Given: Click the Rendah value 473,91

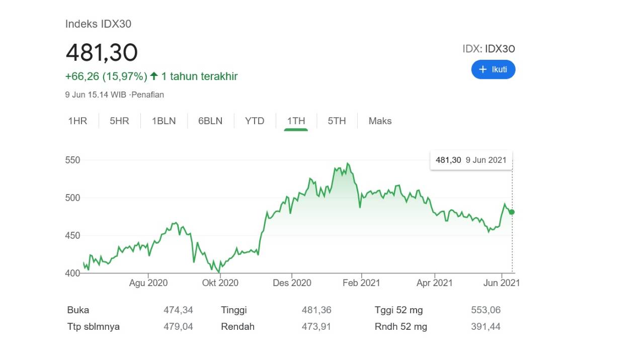Looking at the screenshot, I should (x=316, y=327).
